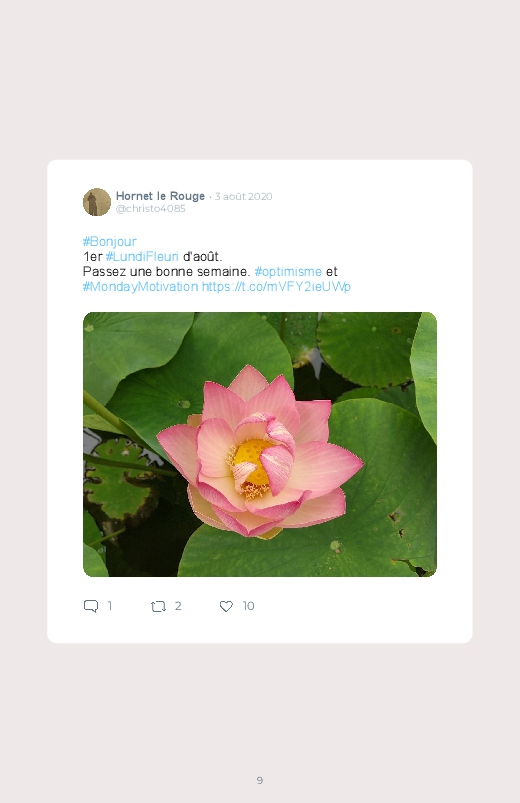Click the reply speech bubble icon
This screenshot has height=803, width=520.
pyautogui.click(x=91, y=606)
